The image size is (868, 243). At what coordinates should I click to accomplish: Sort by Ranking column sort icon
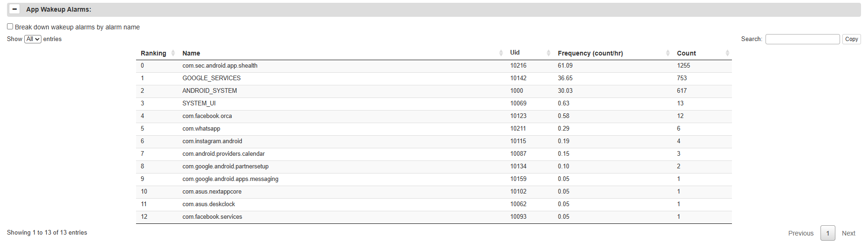click(x=173, y=53)
